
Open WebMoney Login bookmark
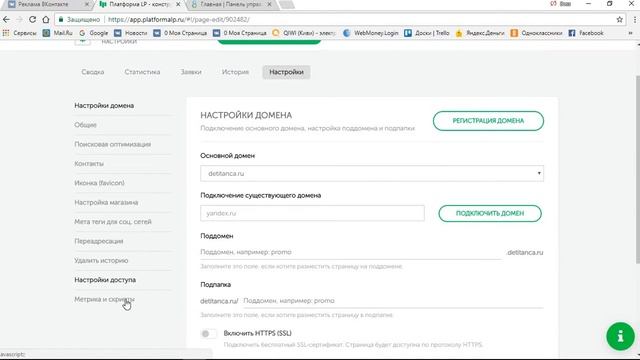click(x=371, y=33)
